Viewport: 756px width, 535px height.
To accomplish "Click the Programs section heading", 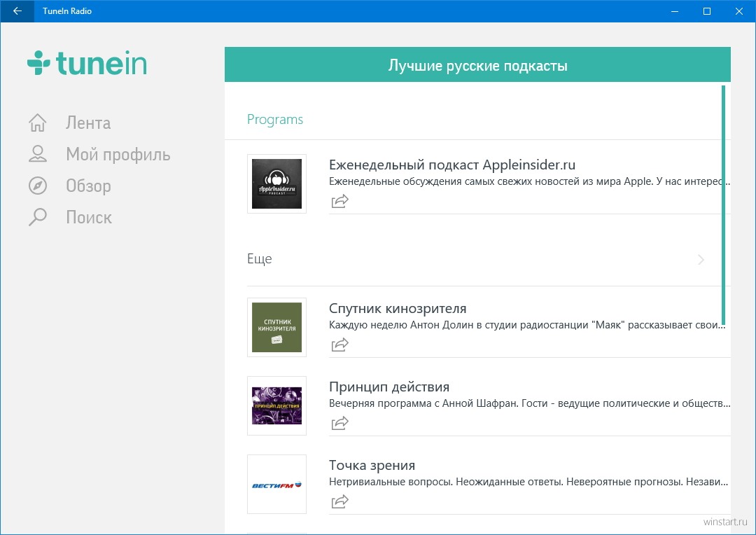I will point(275,120).
